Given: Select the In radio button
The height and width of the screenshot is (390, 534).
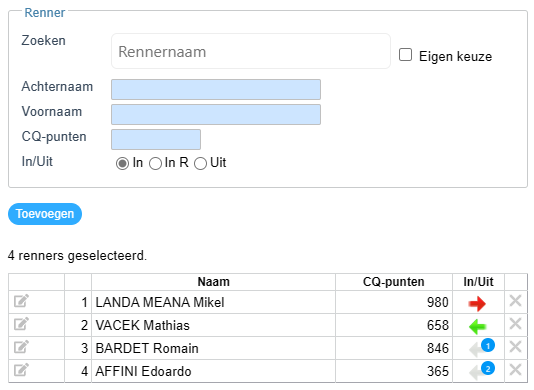Looking at the screenshot, I should pos(122,163).
